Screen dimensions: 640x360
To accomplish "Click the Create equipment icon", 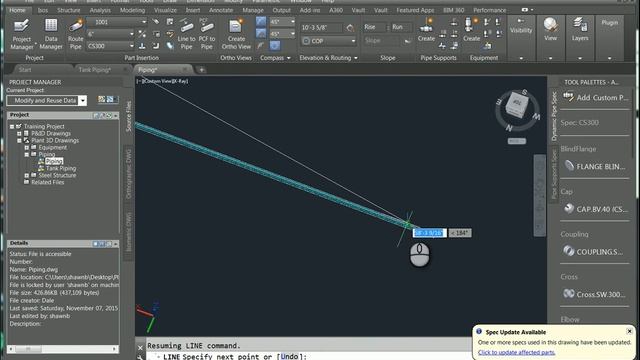I will pyautogui.click(x=471, y=30).
